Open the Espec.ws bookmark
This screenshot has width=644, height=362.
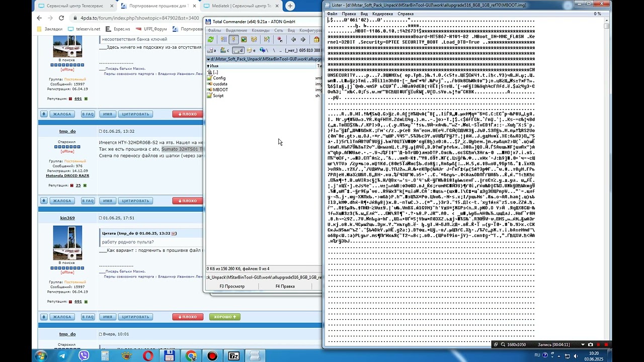click(x=118, y=29)
